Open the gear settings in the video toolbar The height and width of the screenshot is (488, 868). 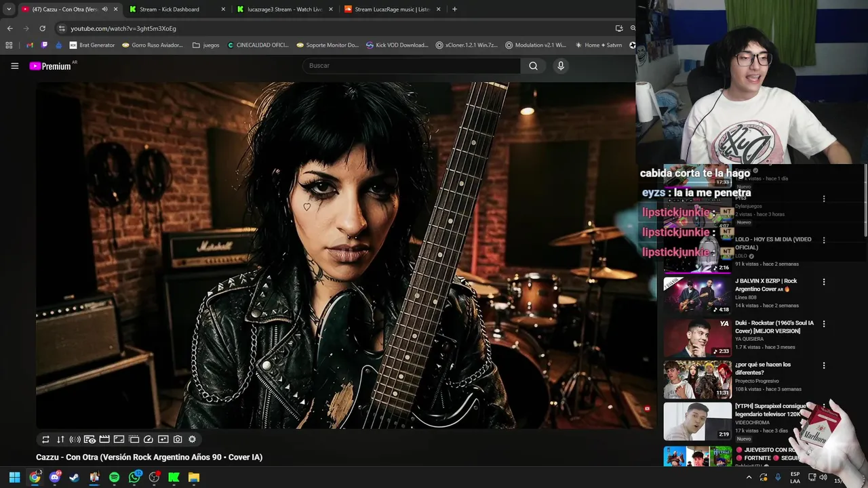[193, 439]
